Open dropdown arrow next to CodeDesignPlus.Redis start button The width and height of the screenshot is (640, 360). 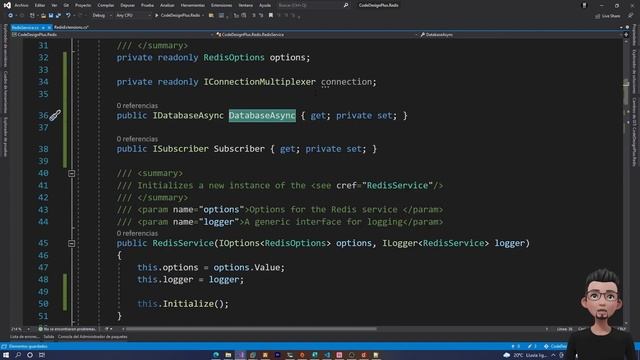point(203,16)
